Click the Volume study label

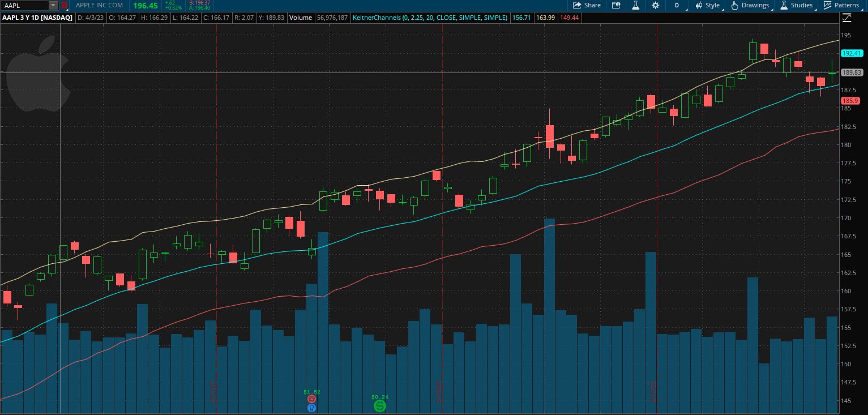(301, 18)
